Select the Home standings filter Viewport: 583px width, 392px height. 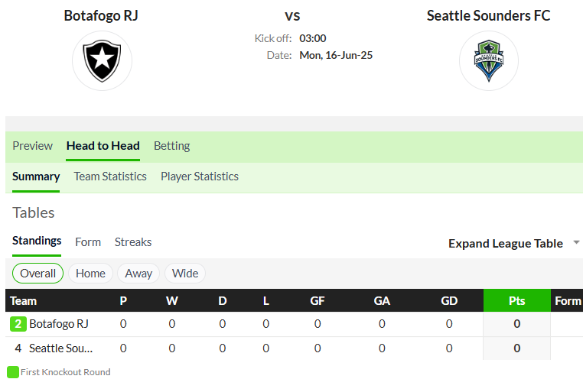pos(90,274)
